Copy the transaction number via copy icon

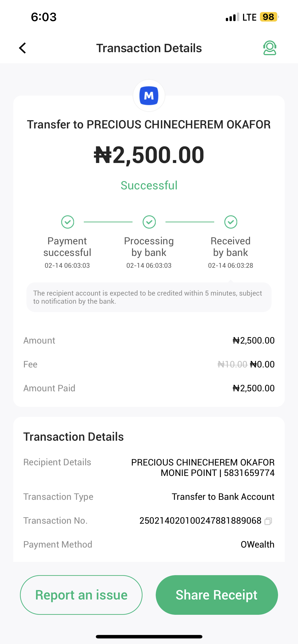pyautogui.click(x=268, y=521)
